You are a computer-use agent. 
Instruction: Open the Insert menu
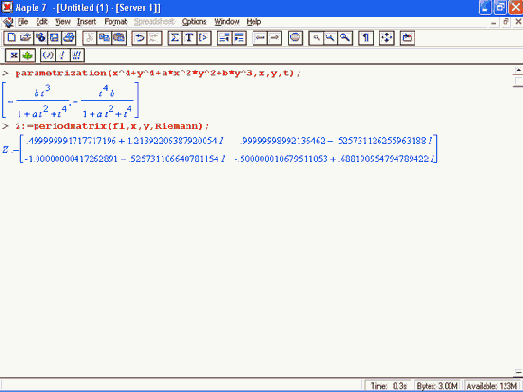86,22
